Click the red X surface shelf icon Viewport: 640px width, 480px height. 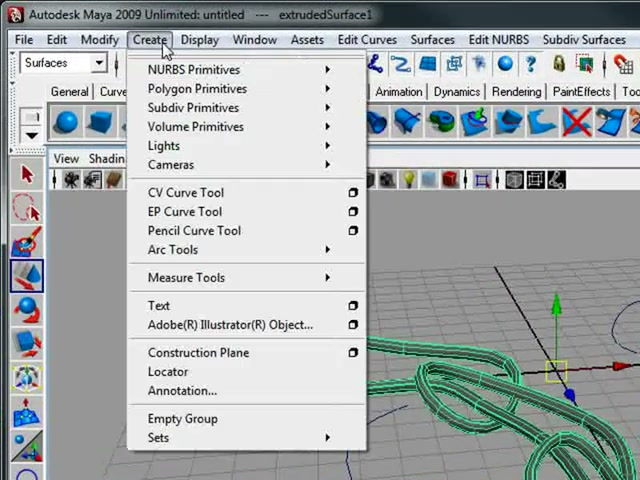click(x=576, y=122)
